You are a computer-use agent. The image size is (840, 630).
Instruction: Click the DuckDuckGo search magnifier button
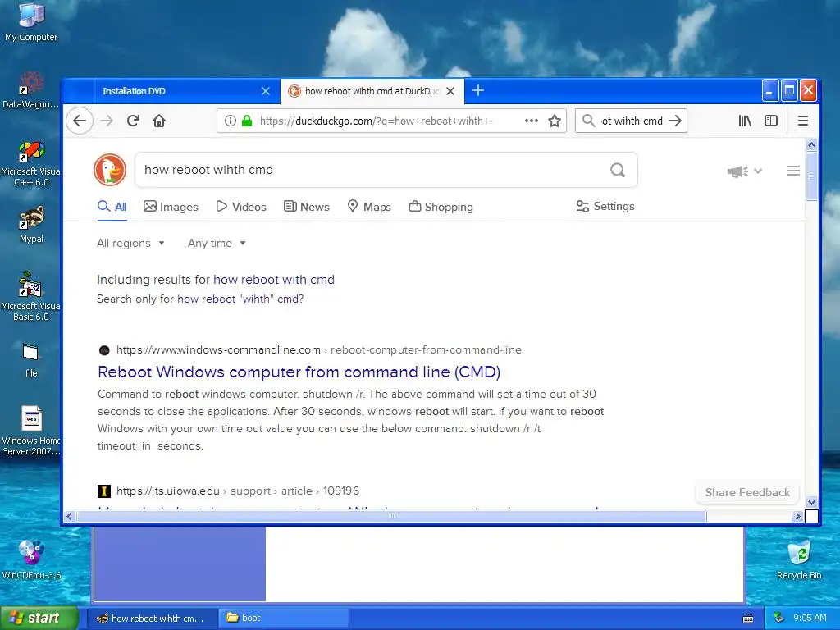[x=618, y=170]
